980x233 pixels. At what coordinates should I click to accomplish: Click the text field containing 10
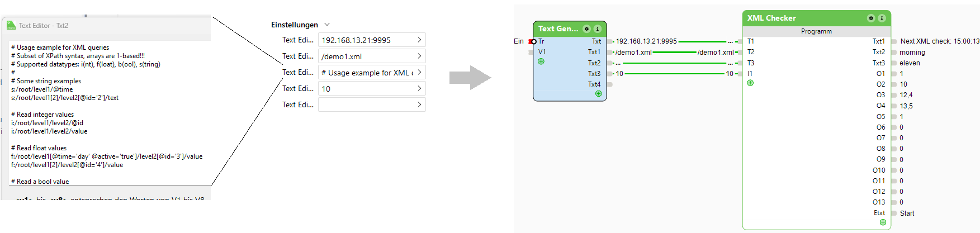pos(366,89)
